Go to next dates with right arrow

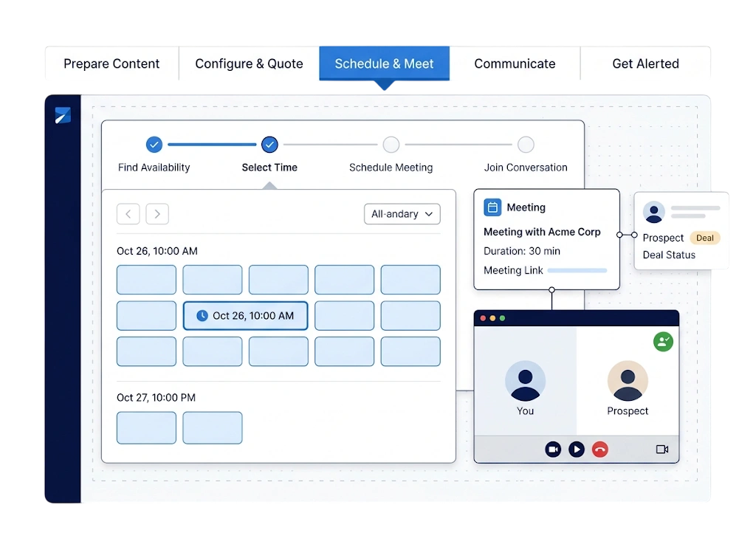pyautogui.click(x=157, y=214)
